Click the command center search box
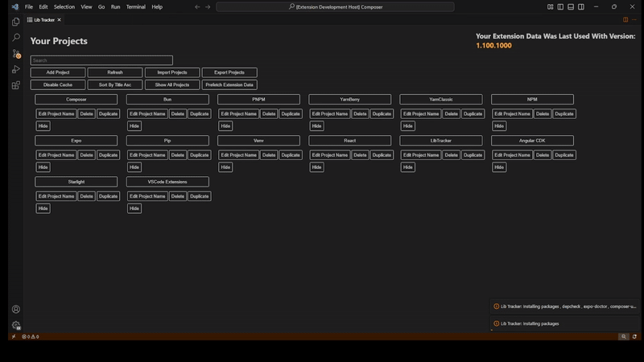The image size is (644, 362). [335, 6]
